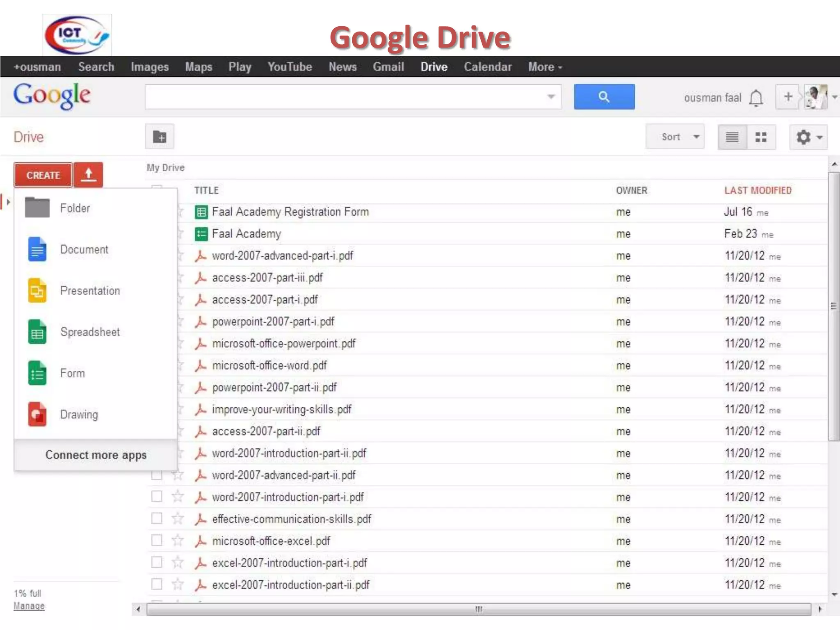Click the scroll right arrow

819,609
